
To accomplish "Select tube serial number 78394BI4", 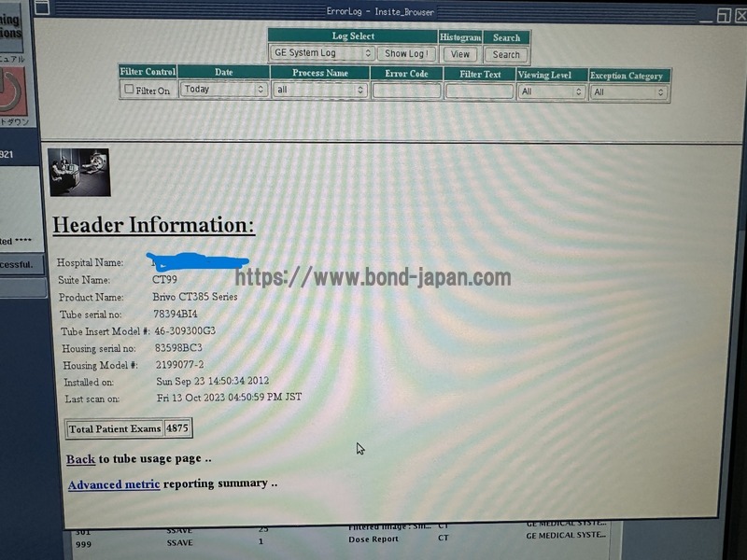I will pyautogui.click(x=176, y=314).
